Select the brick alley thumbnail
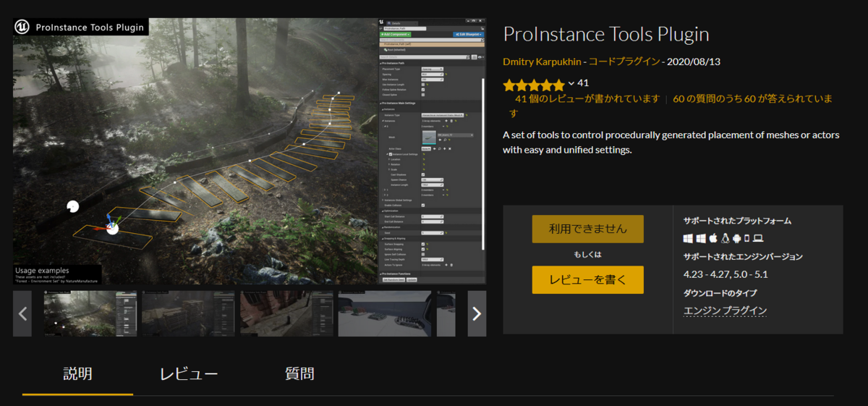The width and height of the screenshot is (868, 406). coord(286,313)
